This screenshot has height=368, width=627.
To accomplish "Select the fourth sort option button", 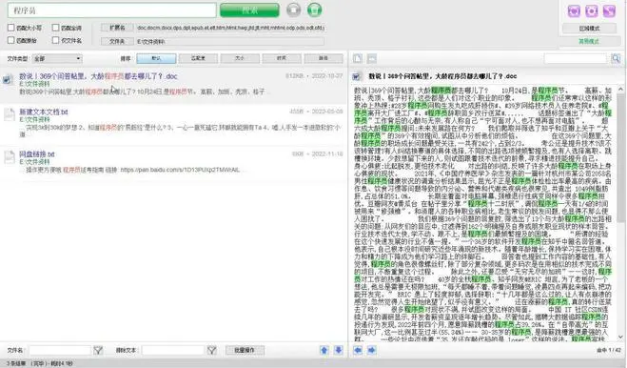I will tap(282, 58).
